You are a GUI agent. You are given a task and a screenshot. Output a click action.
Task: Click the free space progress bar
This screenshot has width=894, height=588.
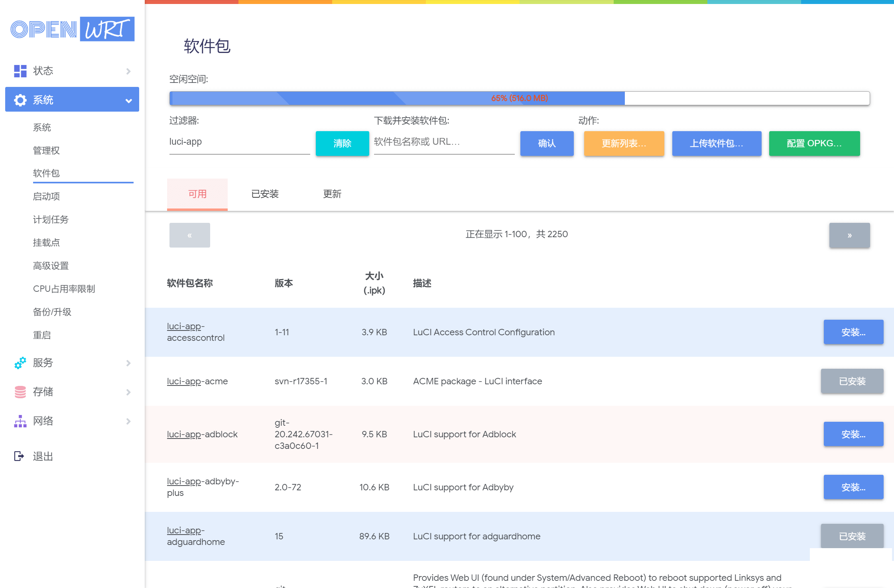pyautogui.click(x=520, y=98)
